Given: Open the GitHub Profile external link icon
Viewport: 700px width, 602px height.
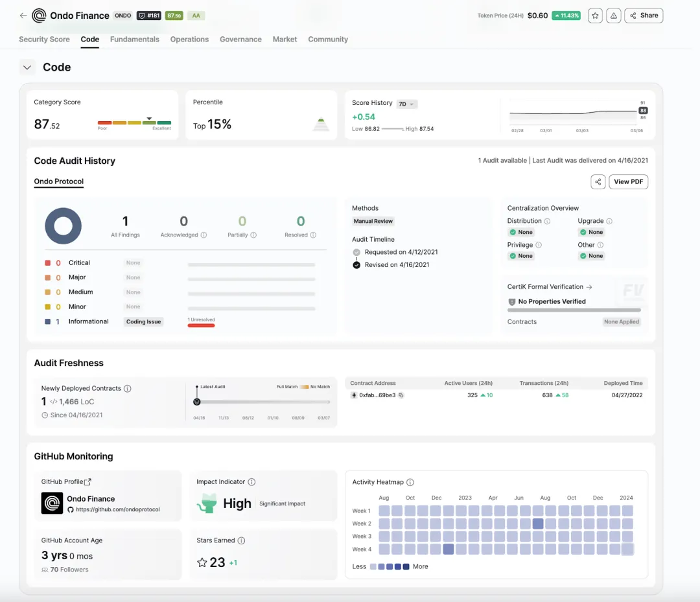Looking at the screenshot, I should point(88,481).
